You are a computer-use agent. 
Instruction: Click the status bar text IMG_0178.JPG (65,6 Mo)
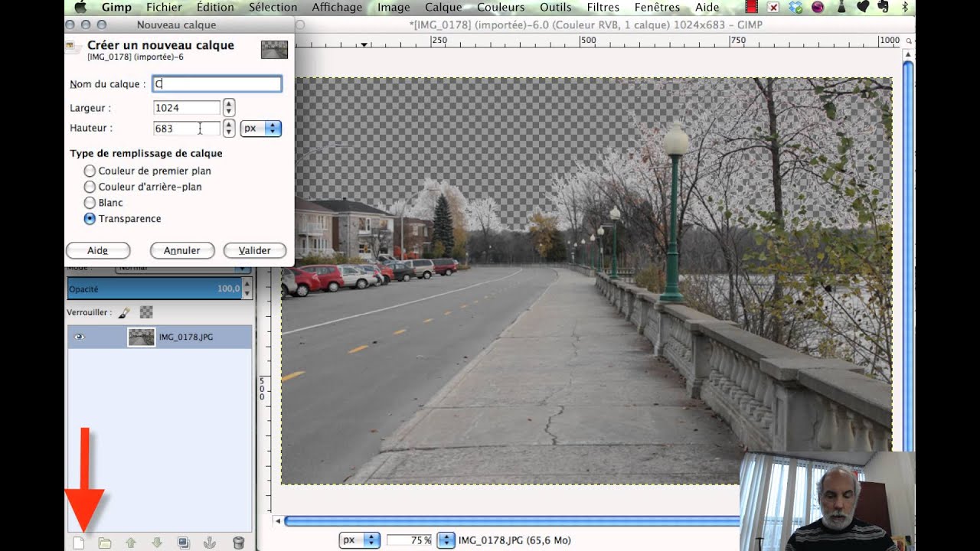pyautogui.click(x=514, y=540)
